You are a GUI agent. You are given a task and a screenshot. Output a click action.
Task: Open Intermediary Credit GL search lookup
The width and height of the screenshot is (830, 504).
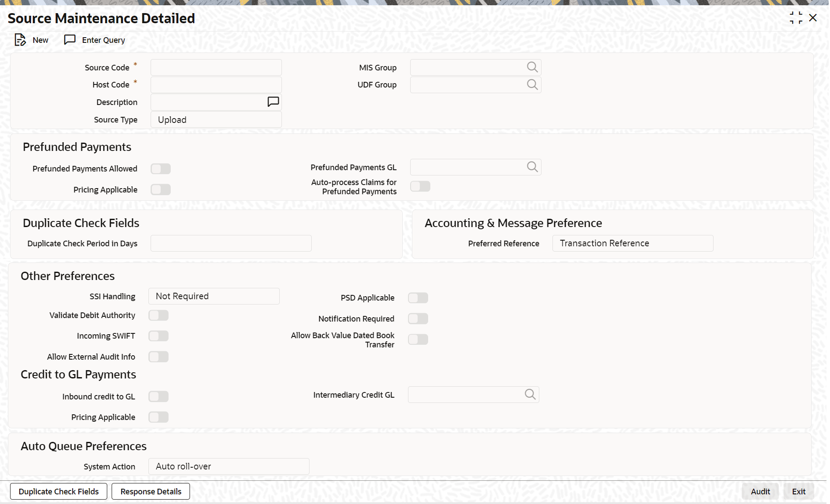pyautogui.click(x=530, y=395)
